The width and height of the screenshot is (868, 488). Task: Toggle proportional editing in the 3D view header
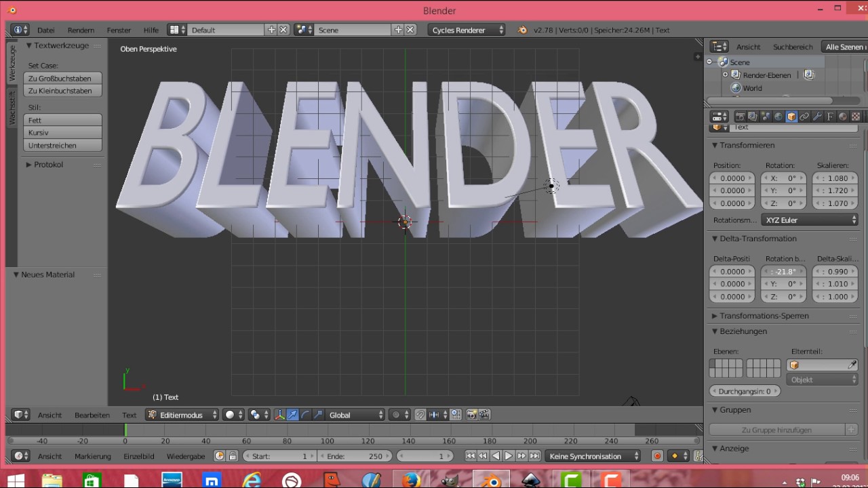(x=399, y=415)
